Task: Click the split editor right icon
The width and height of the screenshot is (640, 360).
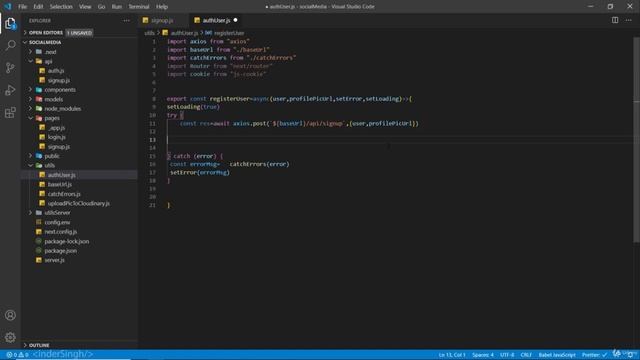Action: tap(615, 20)
